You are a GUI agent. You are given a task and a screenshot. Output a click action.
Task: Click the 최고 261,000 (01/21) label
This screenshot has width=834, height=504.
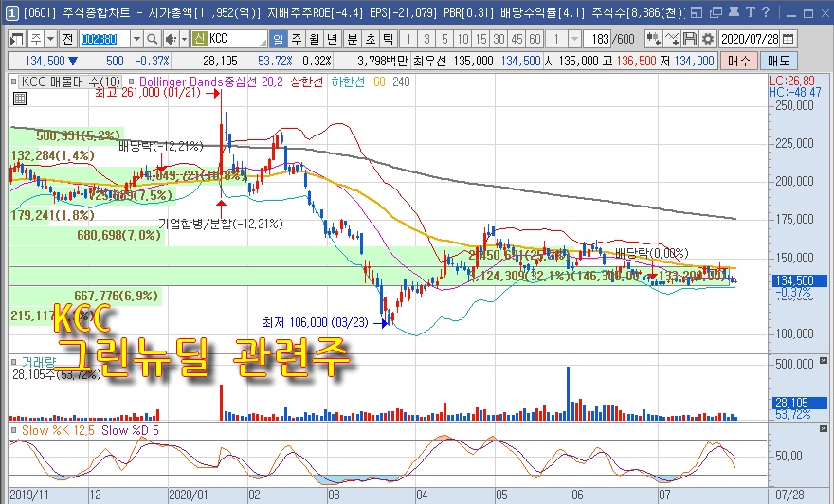click(148, 93)
